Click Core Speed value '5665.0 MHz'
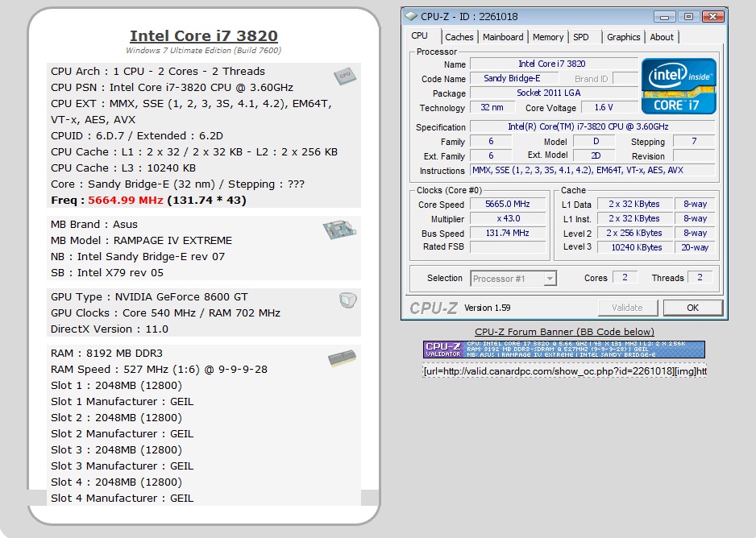756x538 pixels. (x=508, y=204)
